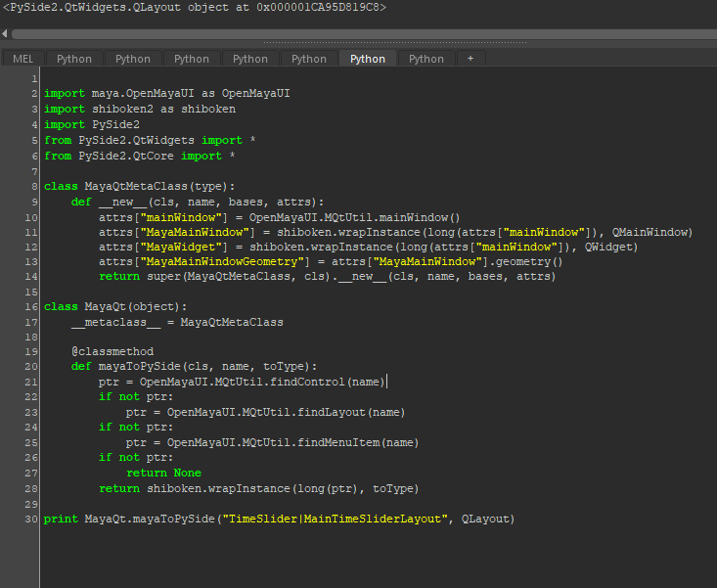Switch to the MEL tab

point(22,59)
